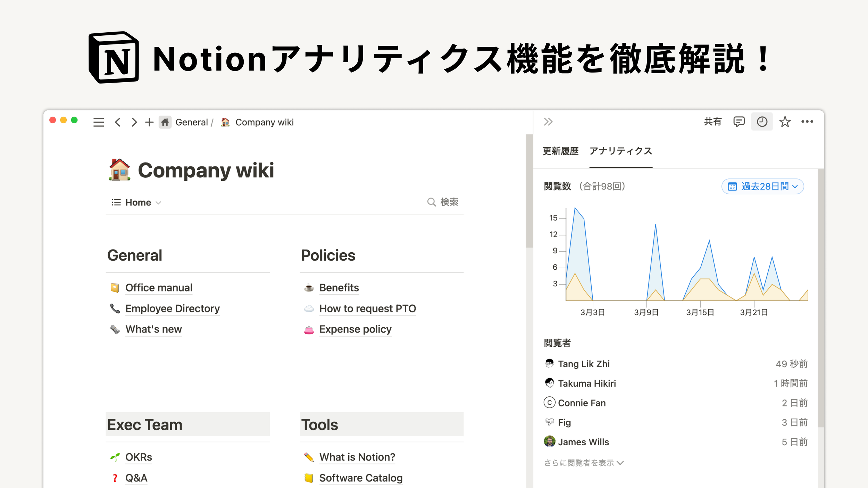Click the plus new page icon
868x488 pixels.
[x=149, y=122]
